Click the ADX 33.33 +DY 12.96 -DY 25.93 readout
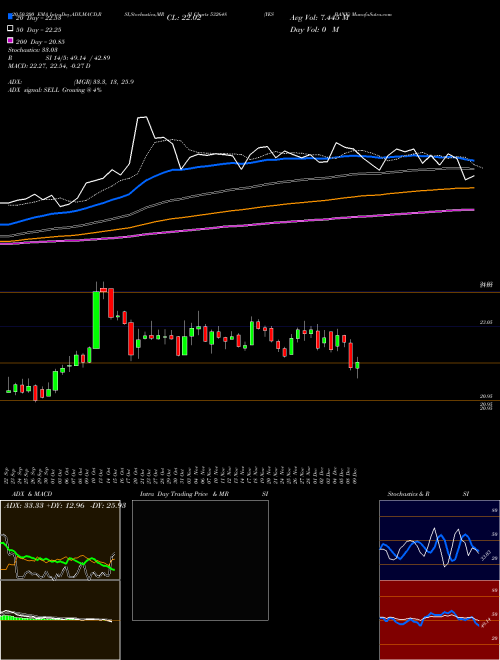The image size is (500, 660). coord(65,505)
